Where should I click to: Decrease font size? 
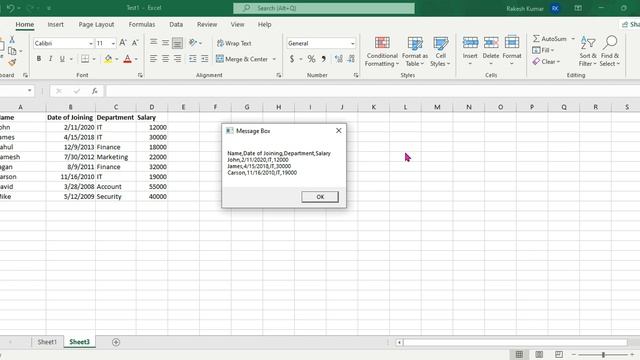click(x=135, y=43)
